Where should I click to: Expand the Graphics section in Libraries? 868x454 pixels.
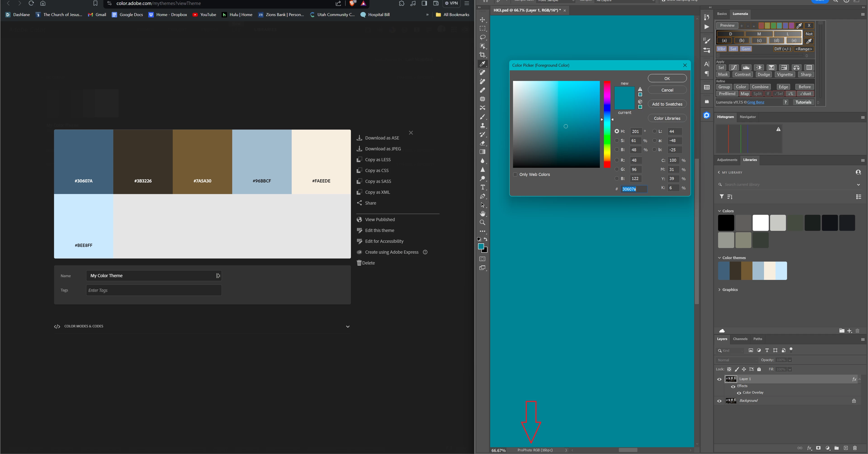pyautogui.click(x=719, y=290)
